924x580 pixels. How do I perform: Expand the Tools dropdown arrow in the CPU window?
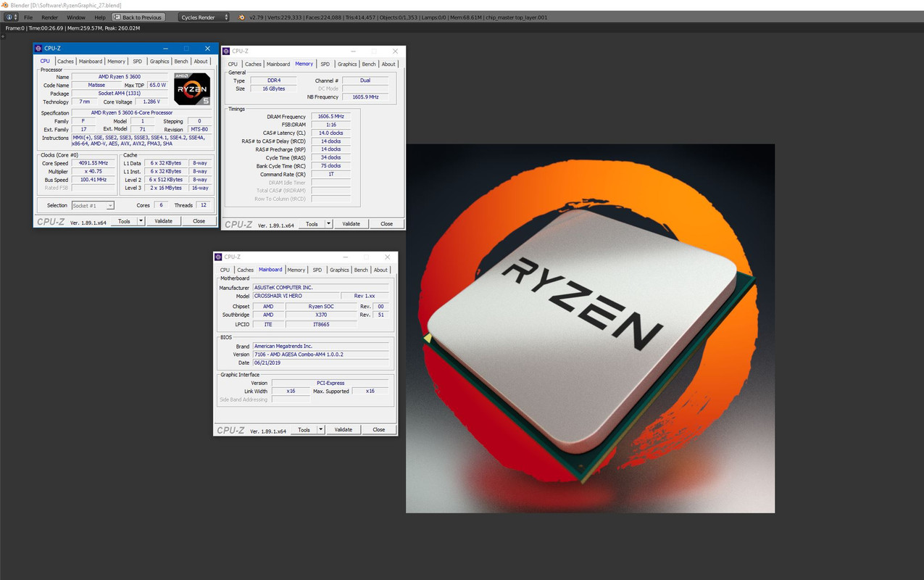tap(141, 221)
